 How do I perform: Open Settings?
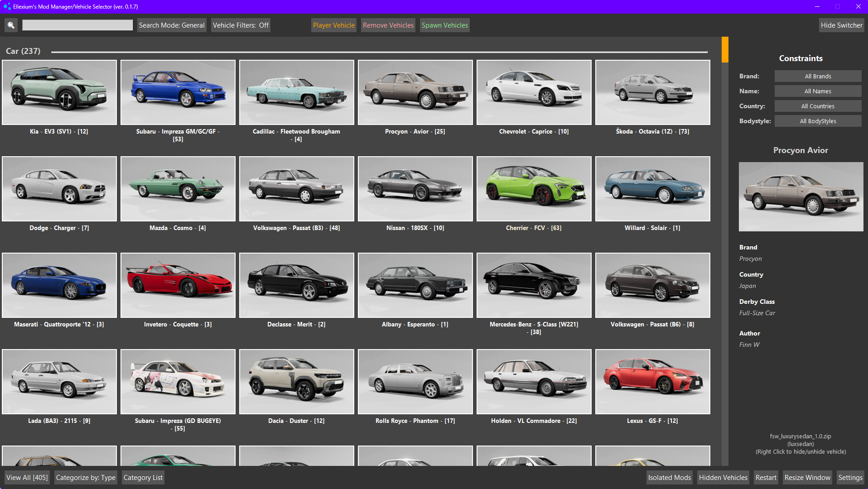850,478
